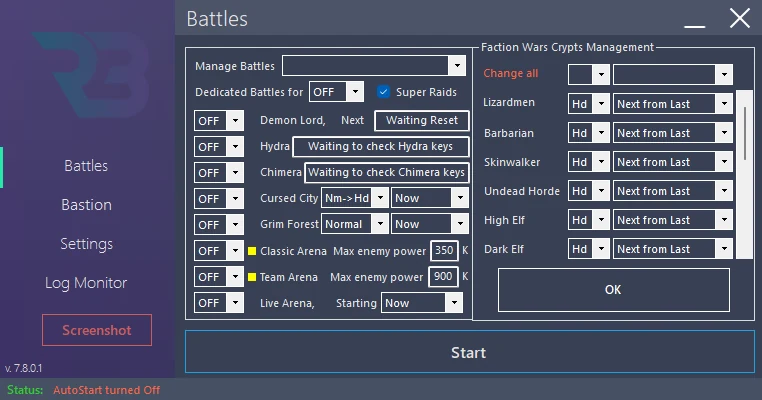This screenshot has height=400, width=762.
Task: Click the yellow Classic Arena indicator square
Action: click(252, 251)
